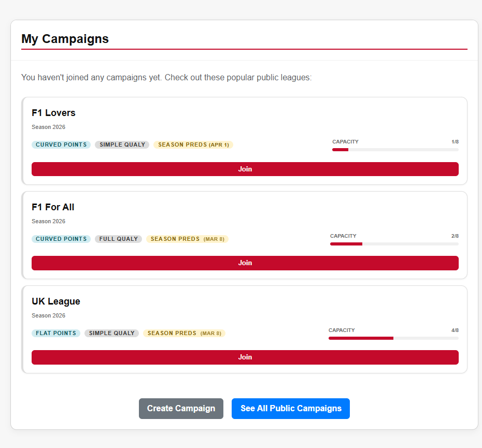482x448 pixels.
Task: Click the UK League capacity progress bar
Action: coord(393,338)
